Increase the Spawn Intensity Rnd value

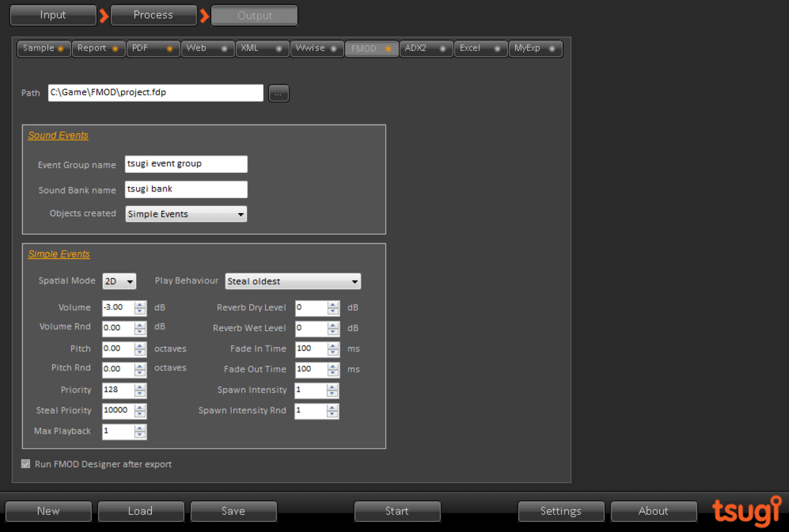[x=332, y=407]
